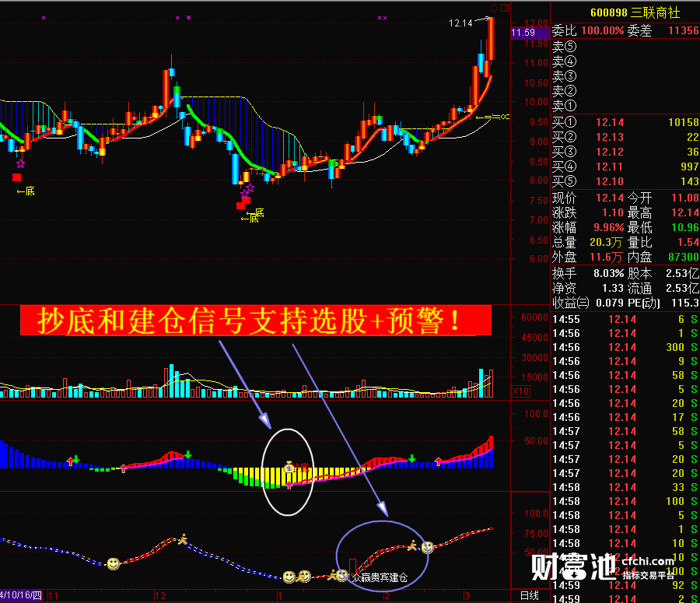Click the diamond icon above the price chart

pos(494,8)
